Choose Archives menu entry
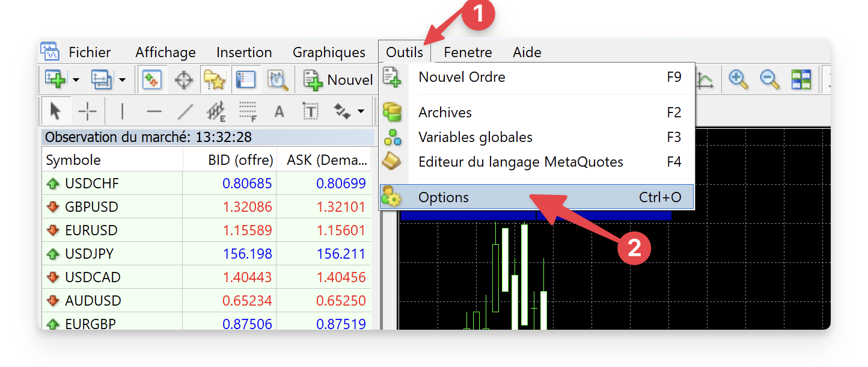The image size is (868, 367). click(537, 113)
